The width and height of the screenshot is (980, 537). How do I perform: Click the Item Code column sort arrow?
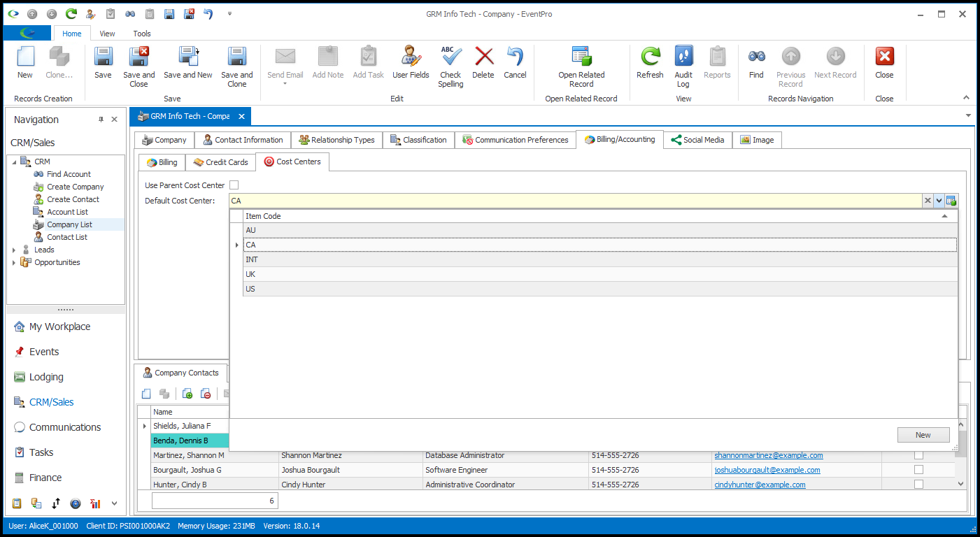click(945, 216)
